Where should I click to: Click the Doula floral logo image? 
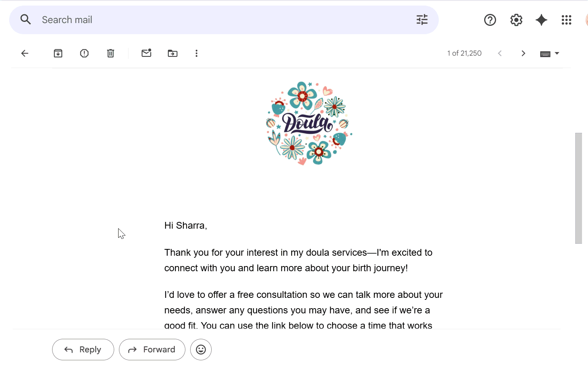(x=309, y=123)
